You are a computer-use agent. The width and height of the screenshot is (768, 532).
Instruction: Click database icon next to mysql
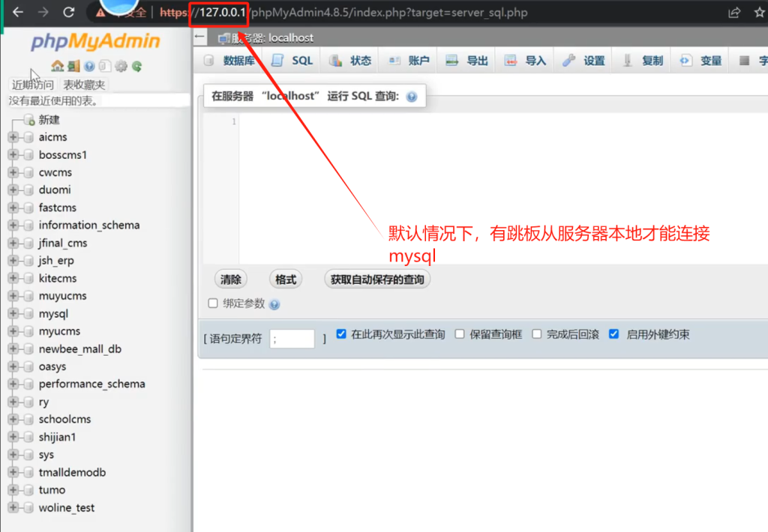28,314
